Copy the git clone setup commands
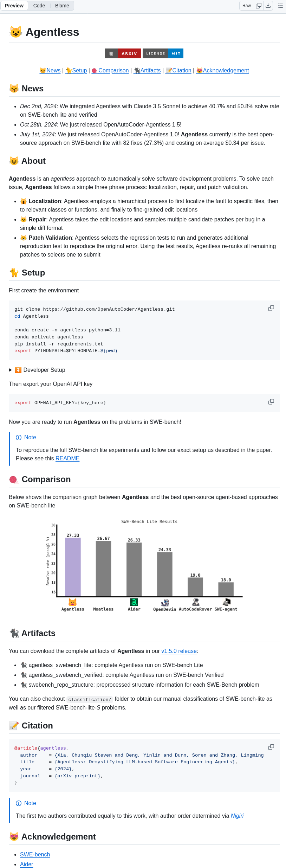This screenshot has width=286, height=868. coord(271,308)
